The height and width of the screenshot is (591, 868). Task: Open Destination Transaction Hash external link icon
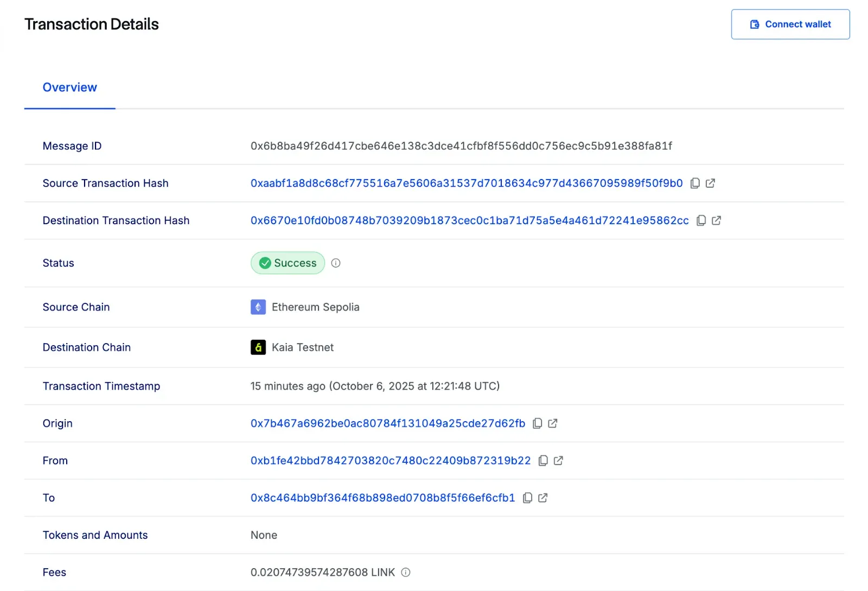tap(716, 220)
